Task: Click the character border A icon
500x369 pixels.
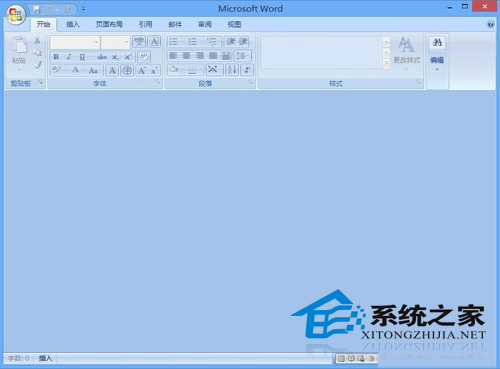Action: (154, 42)
